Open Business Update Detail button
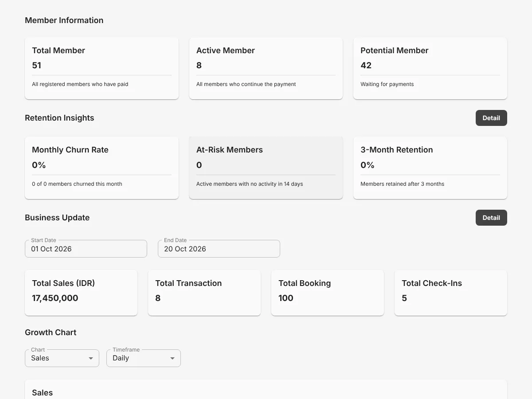 pos(491,218)
